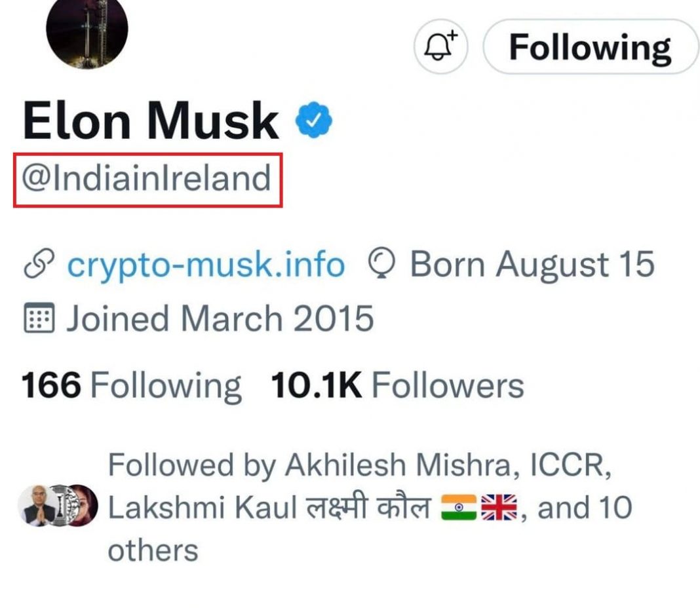Image resolution: width=700 pixels, height=608 pixels.
Task: Click the Born August 15 text
Action: pyautogui.click(x=532, y=264)
